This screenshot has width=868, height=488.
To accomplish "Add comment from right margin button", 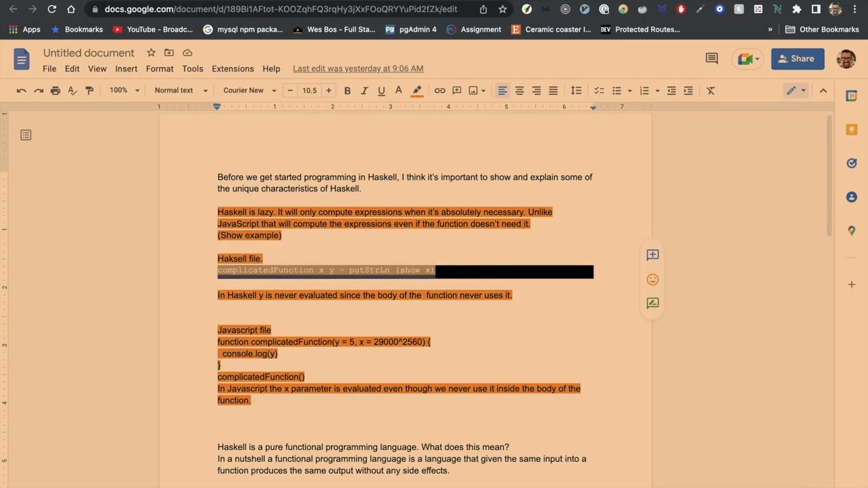I will [x=652, y=255].
